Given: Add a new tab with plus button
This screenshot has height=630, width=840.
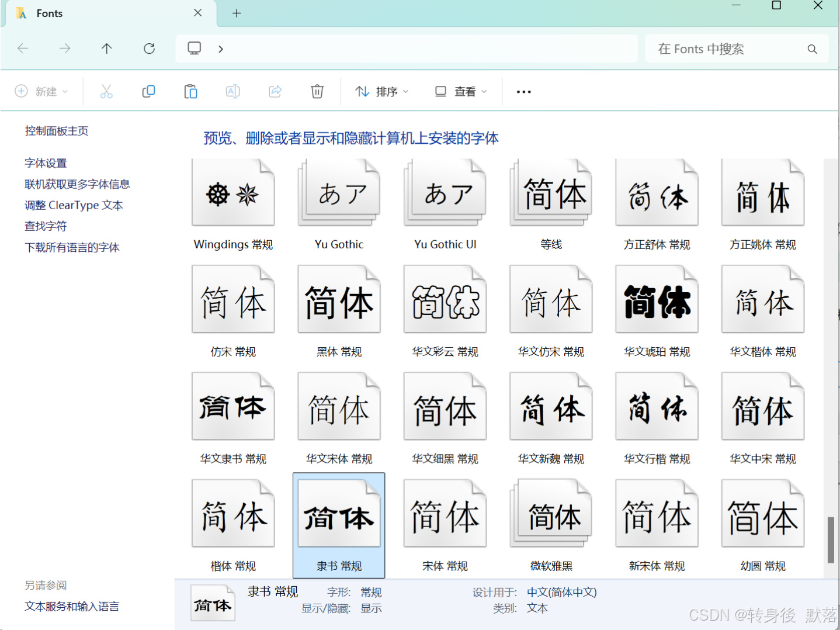Looking at the screenshot, I should (237, 13).
